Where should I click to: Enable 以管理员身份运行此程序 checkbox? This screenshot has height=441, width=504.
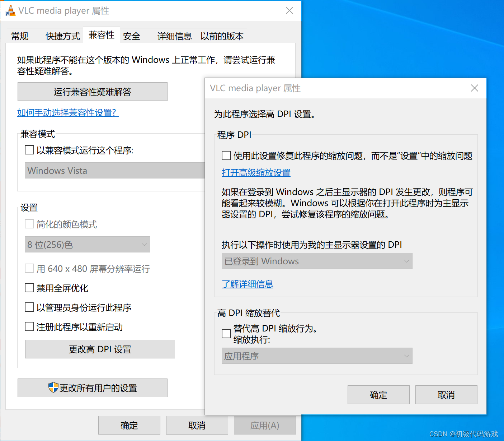(29, 307)
